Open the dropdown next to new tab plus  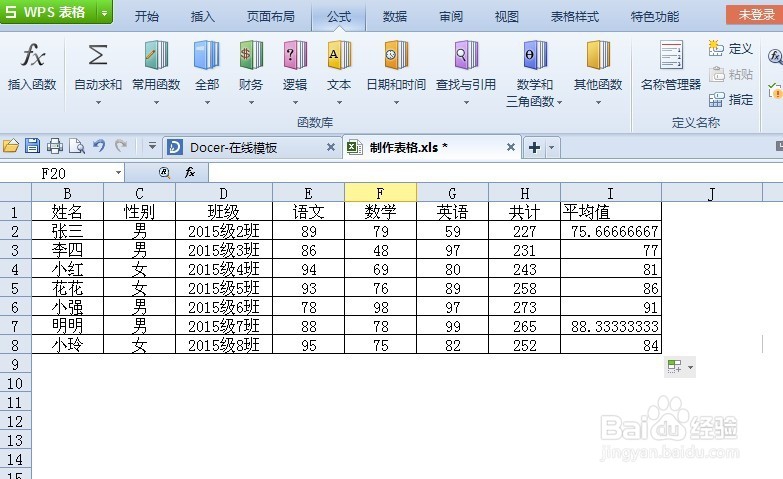(552, 147)
